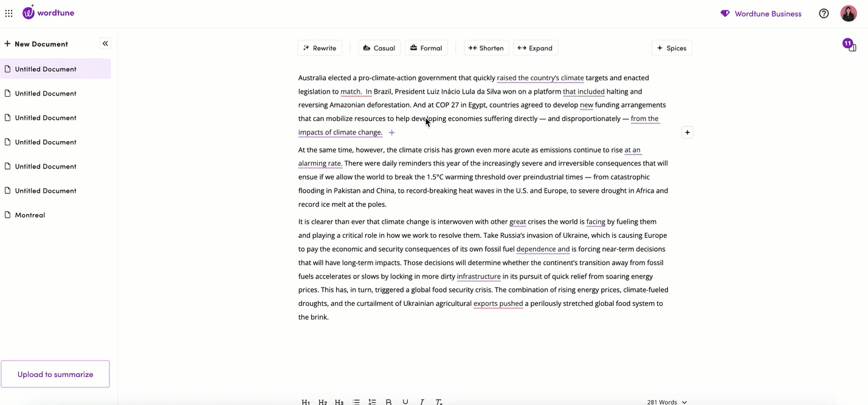The height and width of the screenshot is (405, 868).
Task: Apply the Casual tone
Action: coord(379,48)
